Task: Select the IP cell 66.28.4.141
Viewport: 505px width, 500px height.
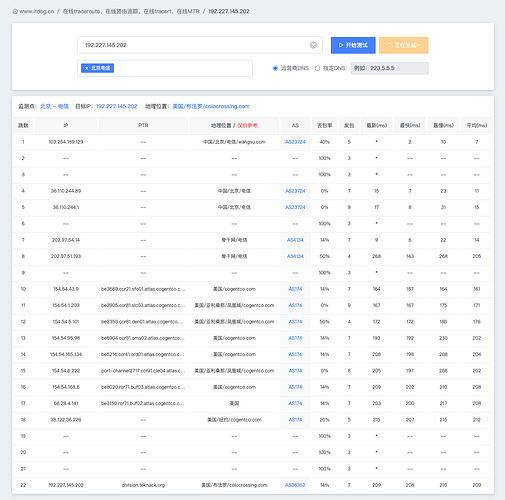Action: click(x=66, y=403)
